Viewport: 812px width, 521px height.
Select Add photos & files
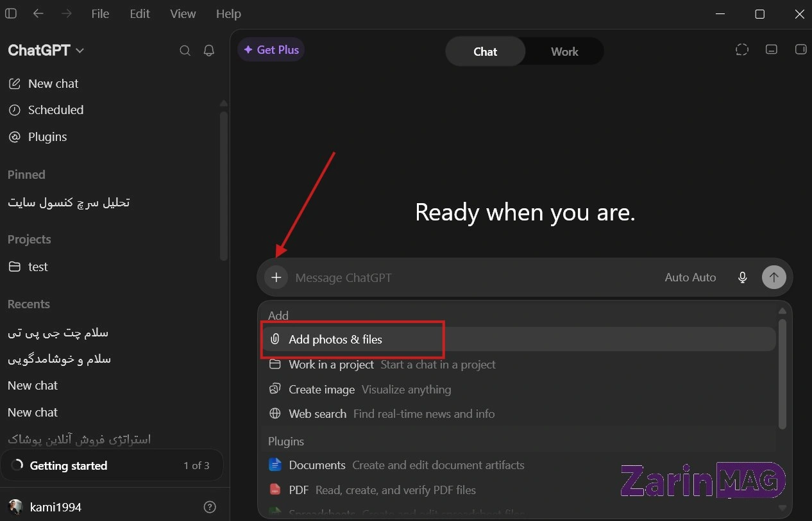pyautogui.click(x=518, y=340)
